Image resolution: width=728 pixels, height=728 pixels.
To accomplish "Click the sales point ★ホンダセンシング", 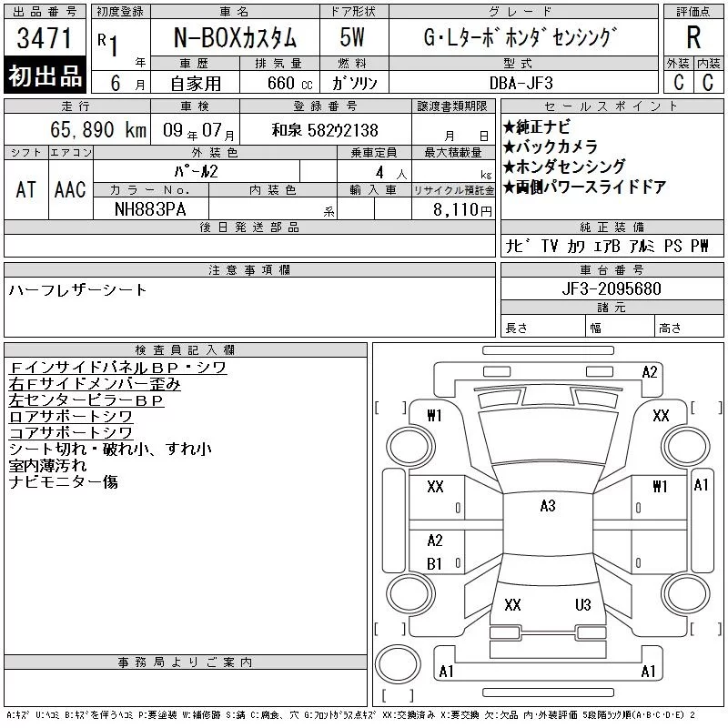I will [x=564, y=167].
